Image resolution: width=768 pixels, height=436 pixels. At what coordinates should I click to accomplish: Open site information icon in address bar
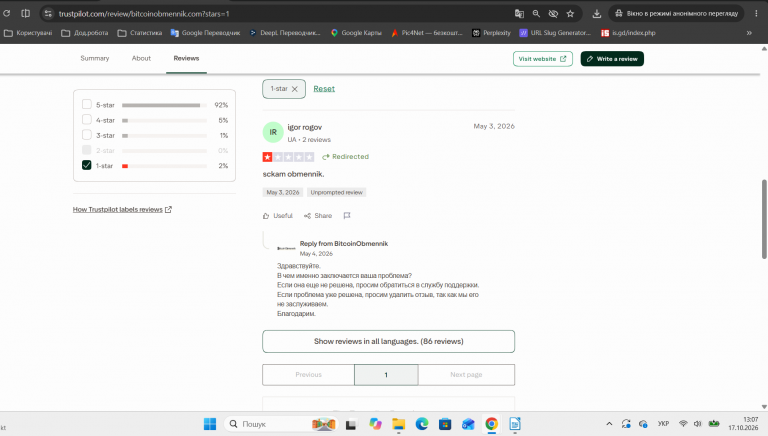point(48,14)
